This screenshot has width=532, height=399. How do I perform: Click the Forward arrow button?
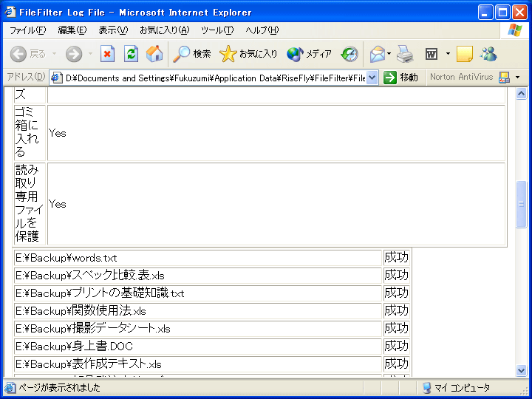tap(74, 54)
